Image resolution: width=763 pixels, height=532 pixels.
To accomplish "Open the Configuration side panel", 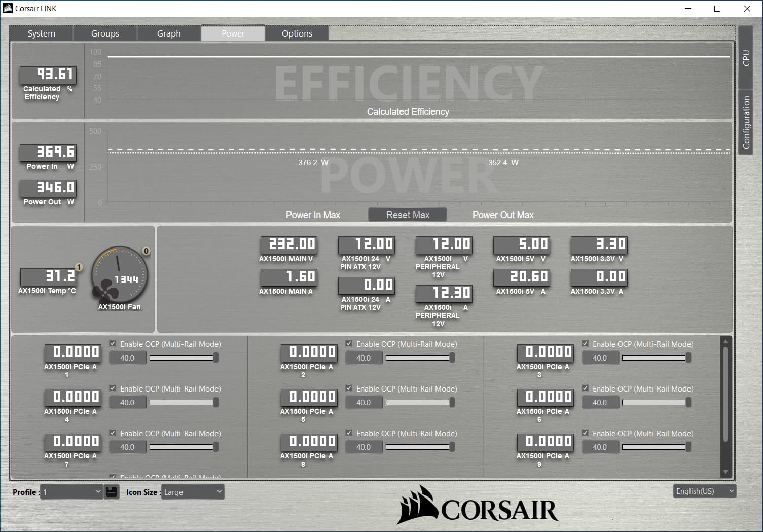I will point(746,123).
